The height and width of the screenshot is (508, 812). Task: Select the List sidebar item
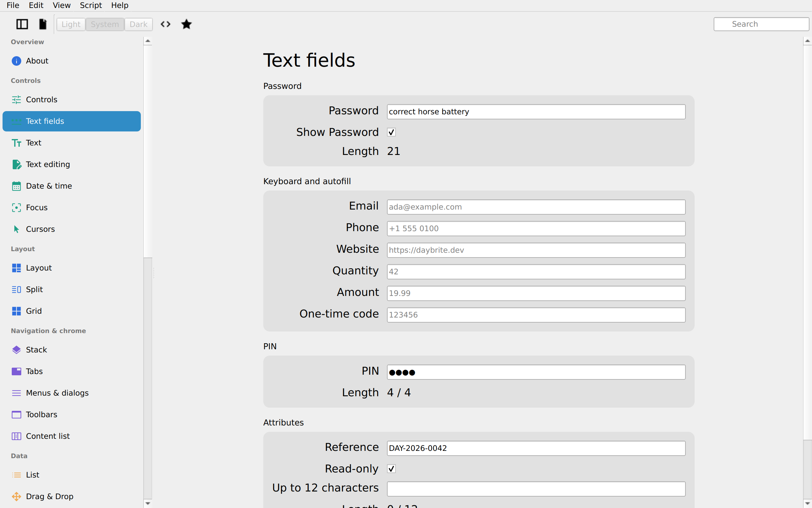[71, 475]
